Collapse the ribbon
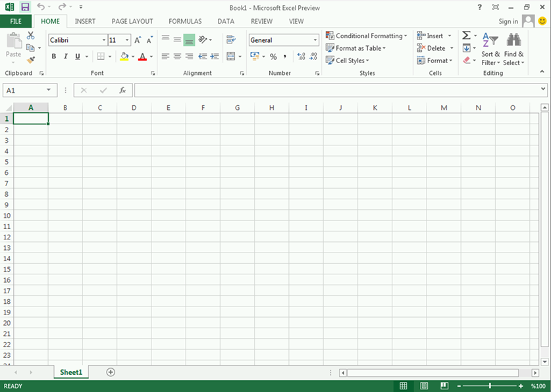Screen dimensions: 551x392 click(x=542, y=72)
